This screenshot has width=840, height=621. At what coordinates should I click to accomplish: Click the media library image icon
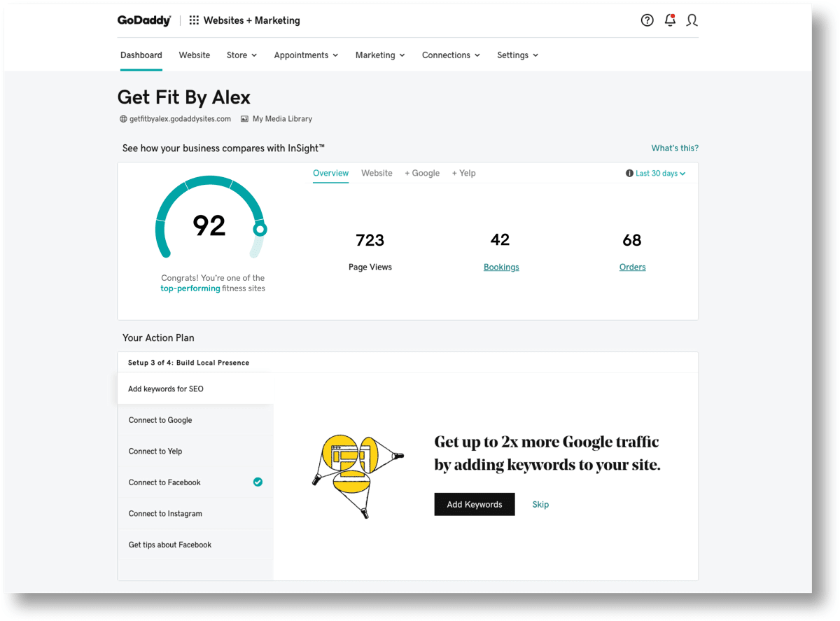click(x=244, y=119)
